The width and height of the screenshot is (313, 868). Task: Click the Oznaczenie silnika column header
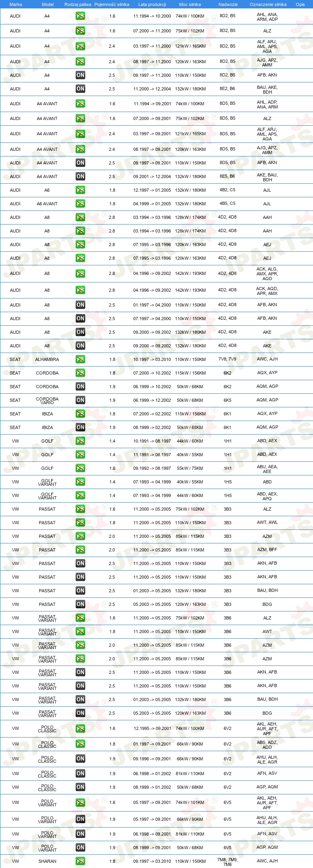point(268,4)
